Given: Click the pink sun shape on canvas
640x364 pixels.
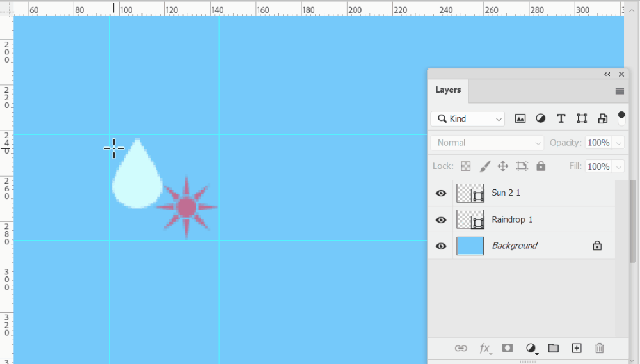Looking at the screenshot, I should click(x=186, y=207).
